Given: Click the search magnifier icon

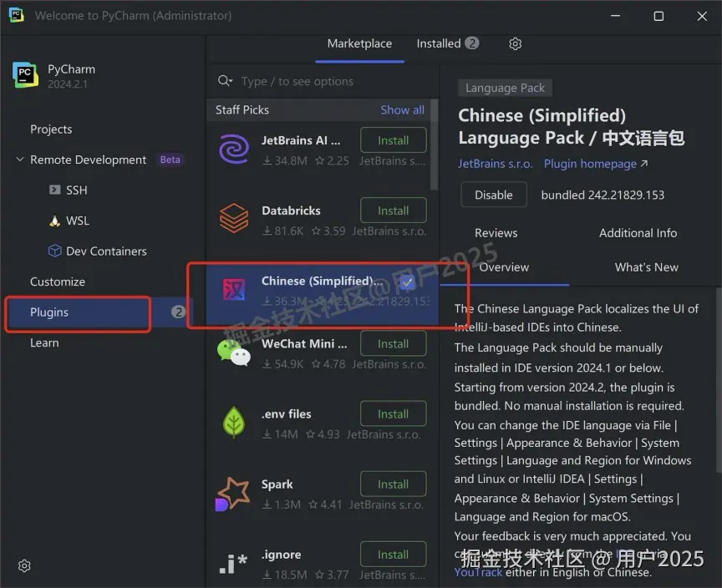Looking at the screenshot, I should [x=223, y=81].
